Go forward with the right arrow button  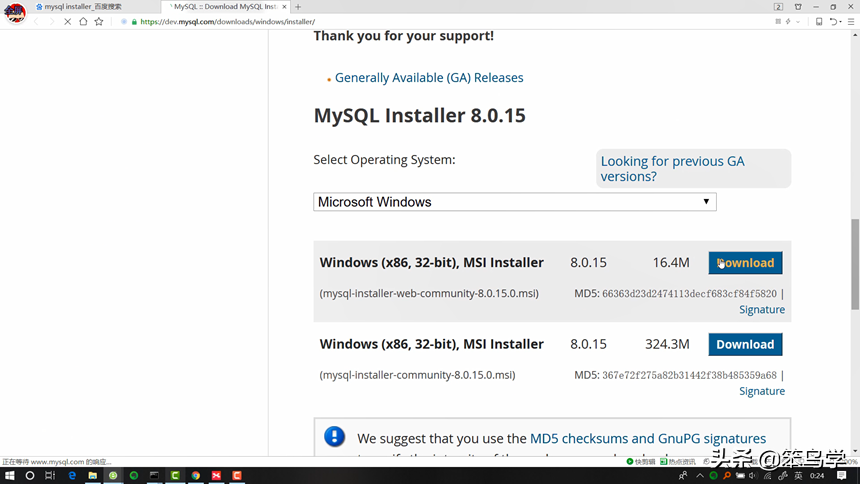coord(52,21)
